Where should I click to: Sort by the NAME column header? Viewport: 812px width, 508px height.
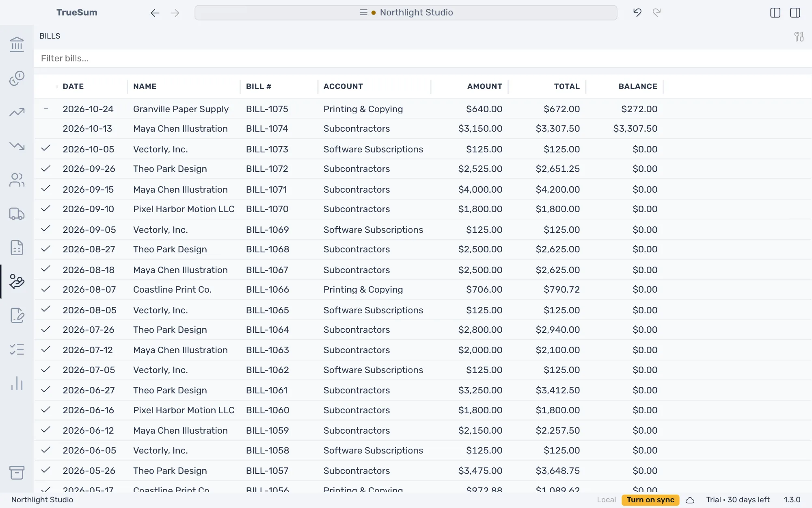(x=145, y=86)
